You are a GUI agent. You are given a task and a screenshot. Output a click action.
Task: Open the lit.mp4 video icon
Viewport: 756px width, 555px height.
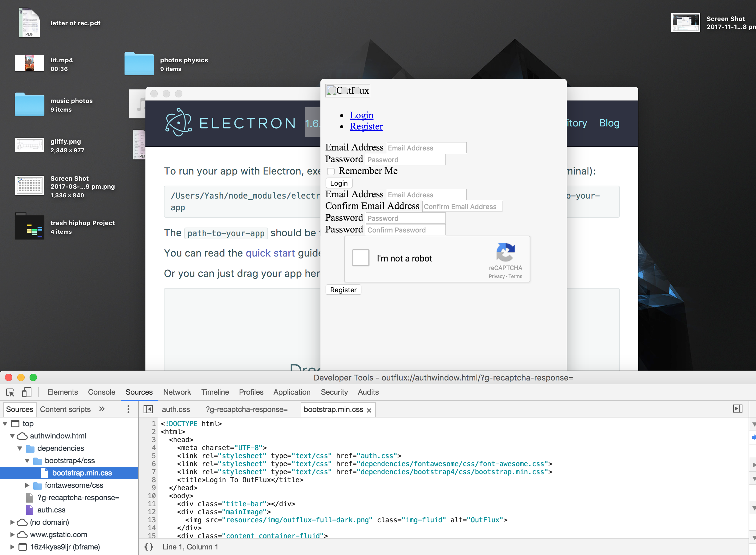[x=30, y=63]
